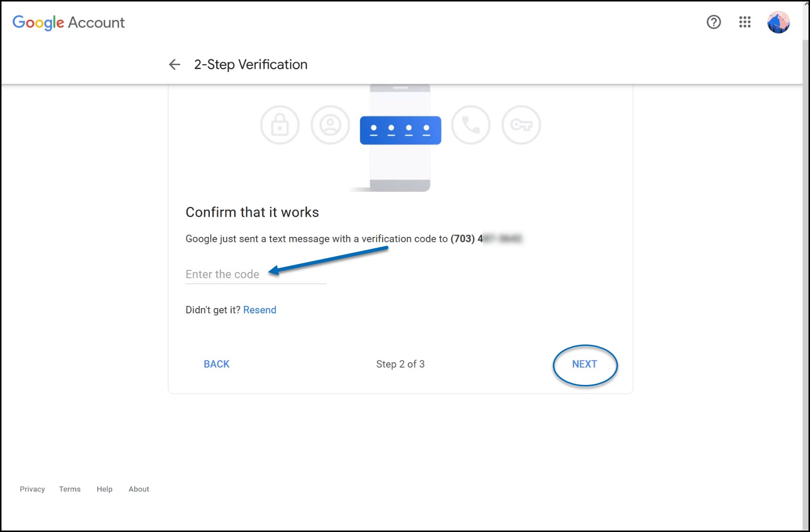Open the Terms footer link

[x=70, y=489]
